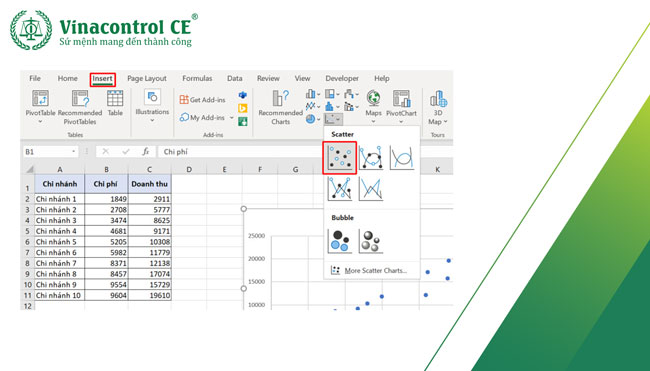Launch 3D Map

coord(438,107)
